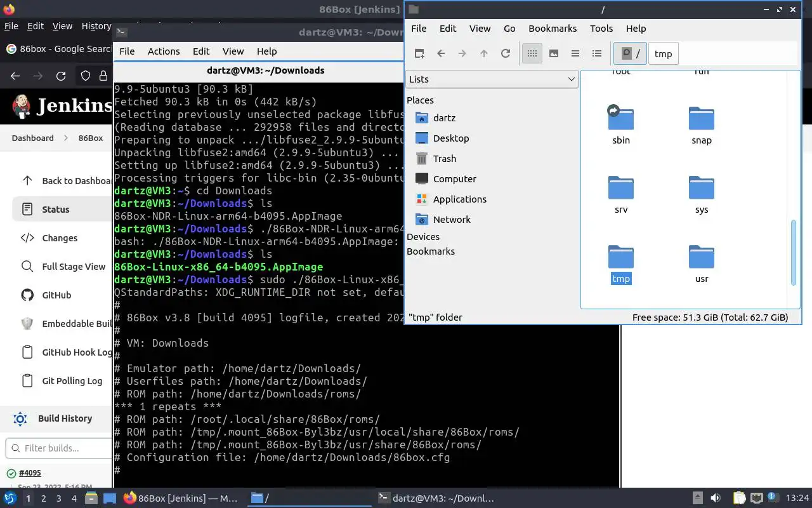
Task: Go forward in file manager history
Action: pos(462,53)
